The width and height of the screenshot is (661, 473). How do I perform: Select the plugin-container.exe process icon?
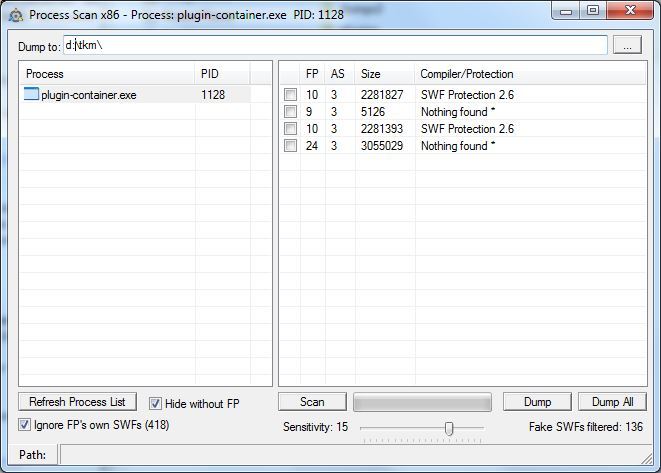point(31,94)
